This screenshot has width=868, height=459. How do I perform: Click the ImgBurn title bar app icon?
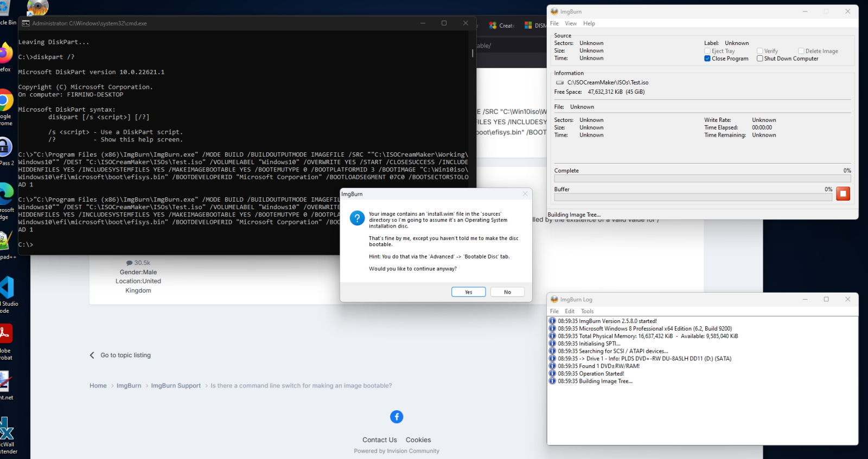coord(554,11)
